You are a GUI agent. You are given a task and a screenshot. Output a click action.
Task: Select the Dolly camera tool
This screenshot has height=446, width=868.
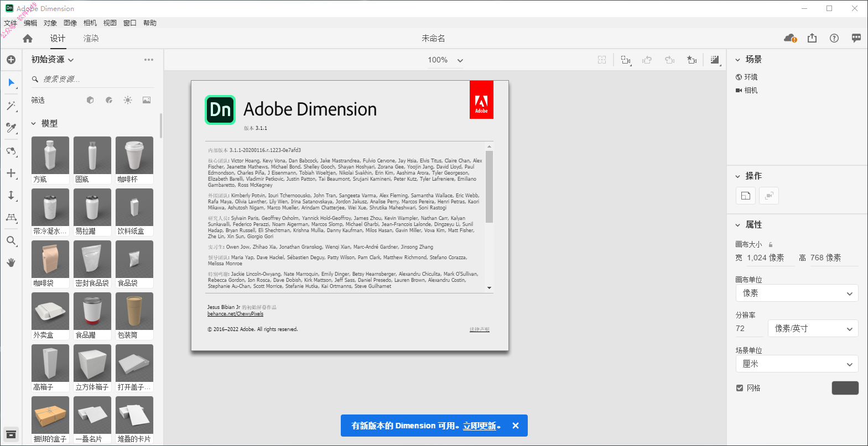coord(11,196)
